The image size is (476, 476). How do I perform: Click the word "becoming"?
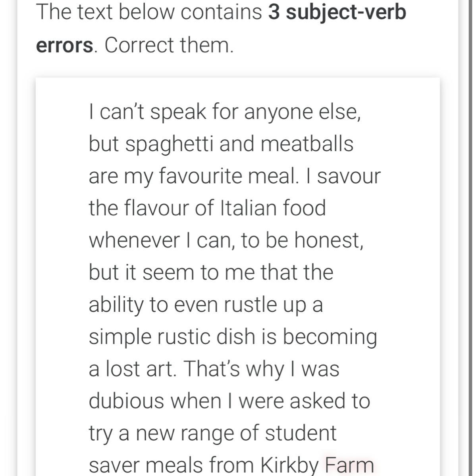click(330, 338)
